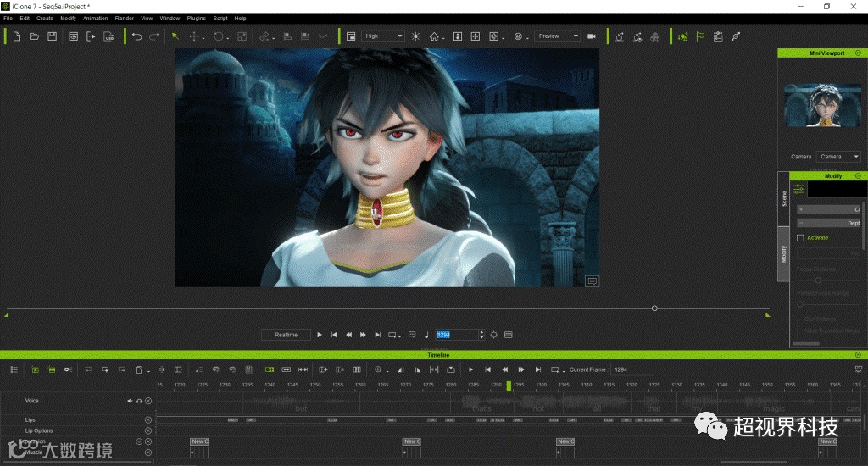Click the sun lighting icon

point(415,36)
